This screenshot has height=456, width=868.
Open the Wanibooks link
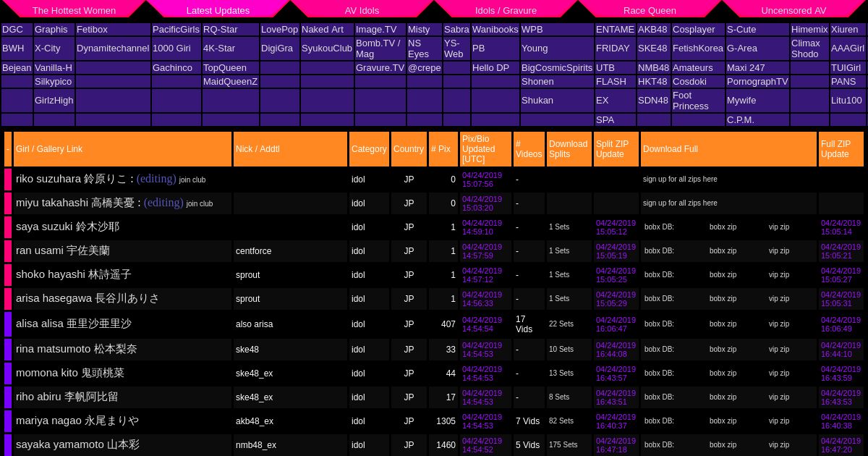(x=495, y=30)
